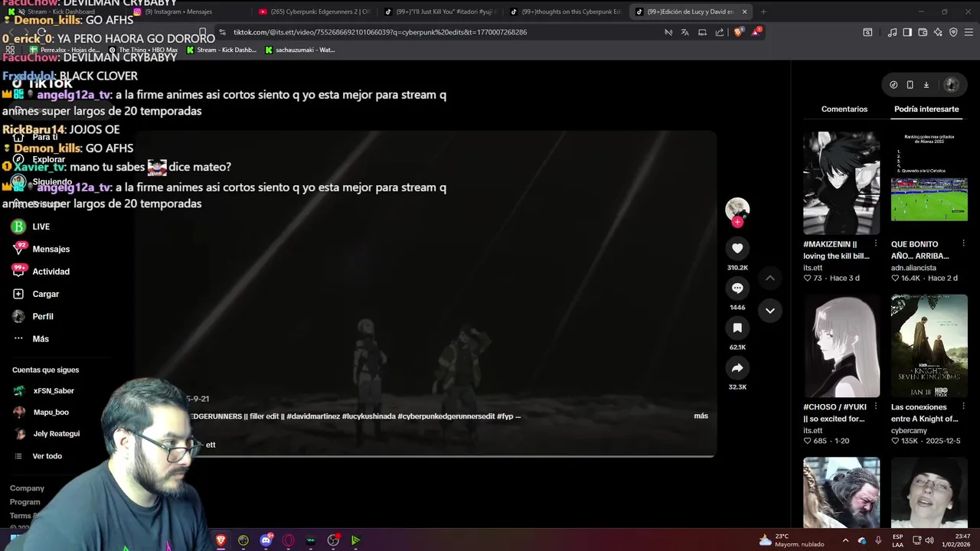Open Brave VPN shield icon
980x551 pixels.
(953, 32)
